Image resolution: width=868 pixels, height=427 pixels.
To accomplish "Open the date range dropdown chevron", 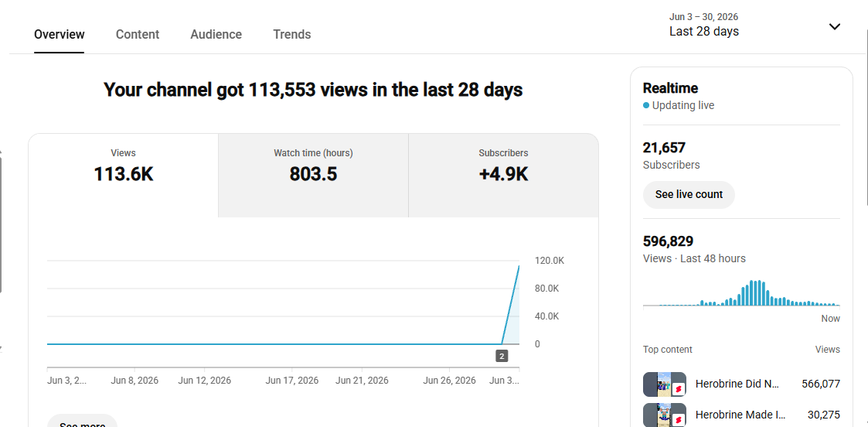I will [x=834, y=26].
